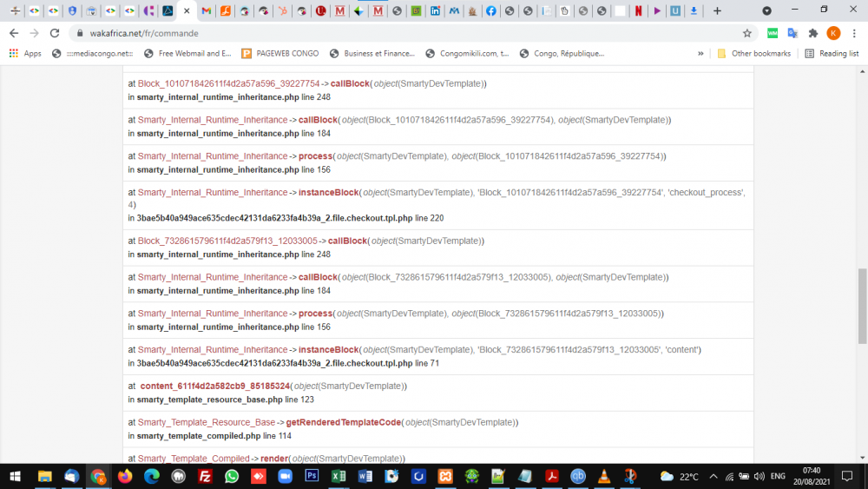Open the Other bookmarks folder
The height and width of the screenshot is (489, 868).
click(754, 54)
